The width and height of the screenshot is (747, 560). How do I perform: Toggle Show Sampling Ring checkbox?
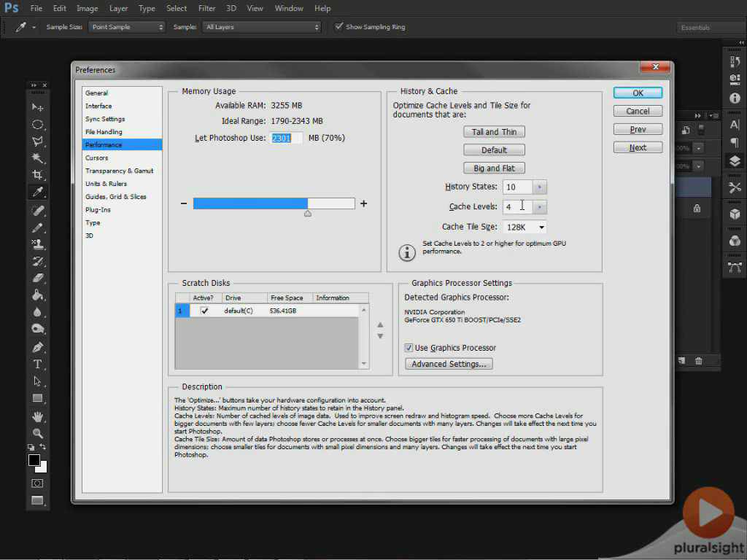tap(338, 27)
